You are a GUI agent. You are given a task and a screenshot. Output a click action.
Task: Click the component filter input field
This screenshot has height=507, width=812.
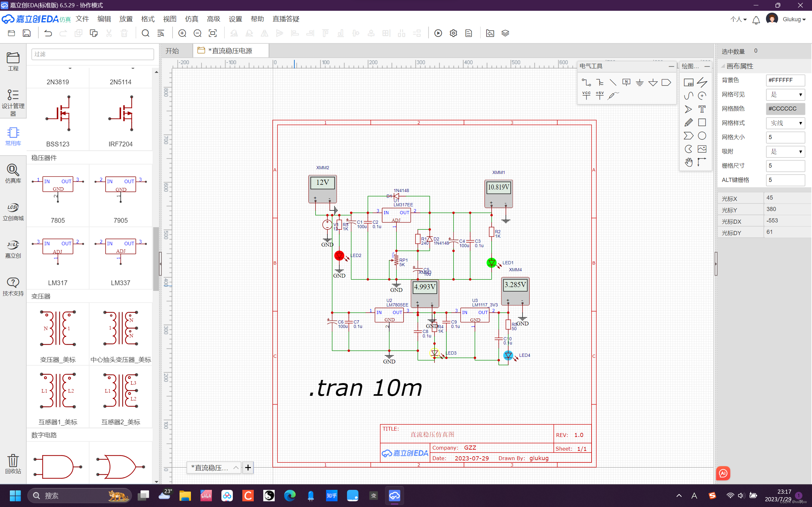pyautogui.click(x=93, y=54)
